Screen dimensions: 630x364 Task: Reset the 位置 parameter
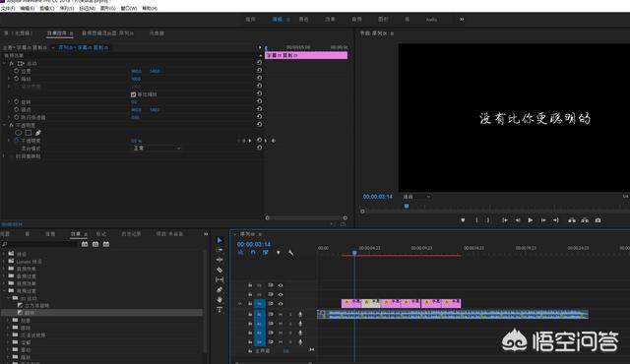click(x=259, y=71)
